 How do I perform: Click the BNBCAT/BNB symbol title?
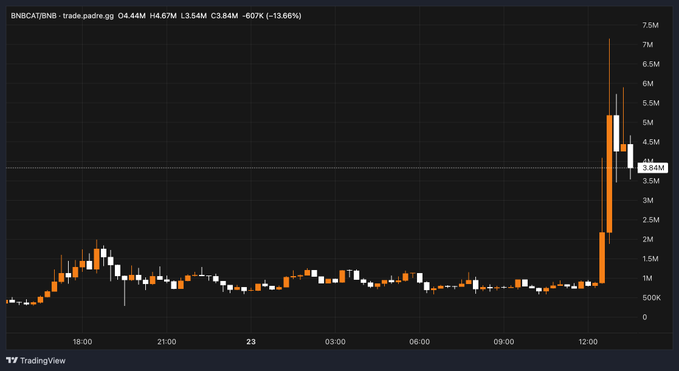(35, 16)
